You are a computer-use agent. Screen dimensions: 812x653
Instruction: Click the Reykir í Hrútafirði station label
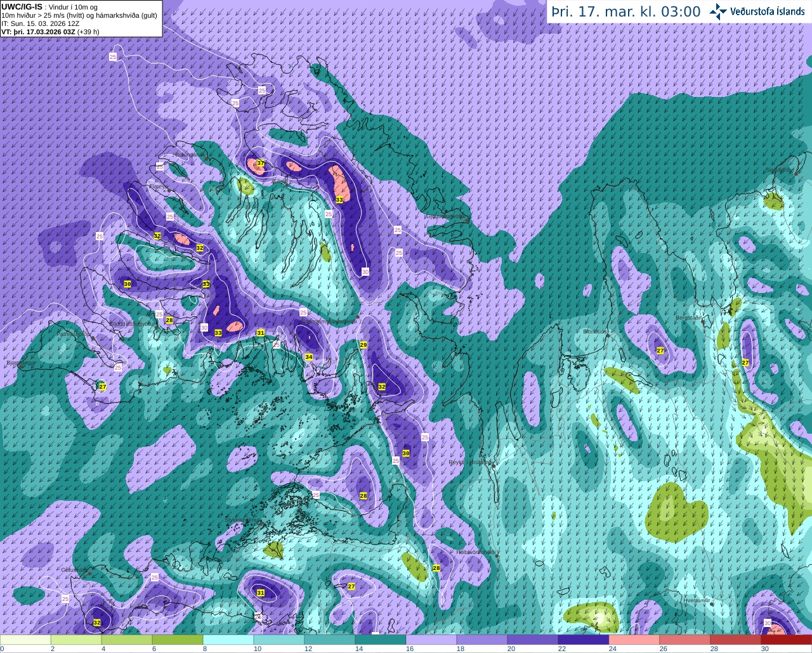coord(471,462)
